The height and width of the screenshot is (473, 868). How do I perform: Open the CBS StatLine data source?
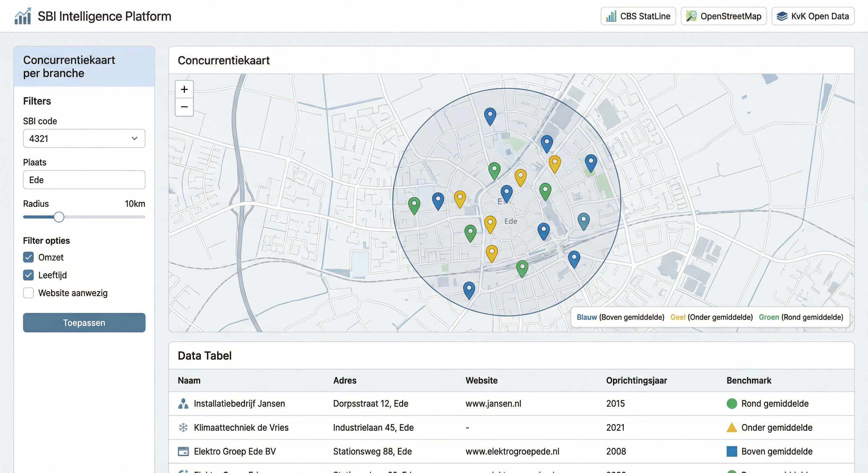638,16
